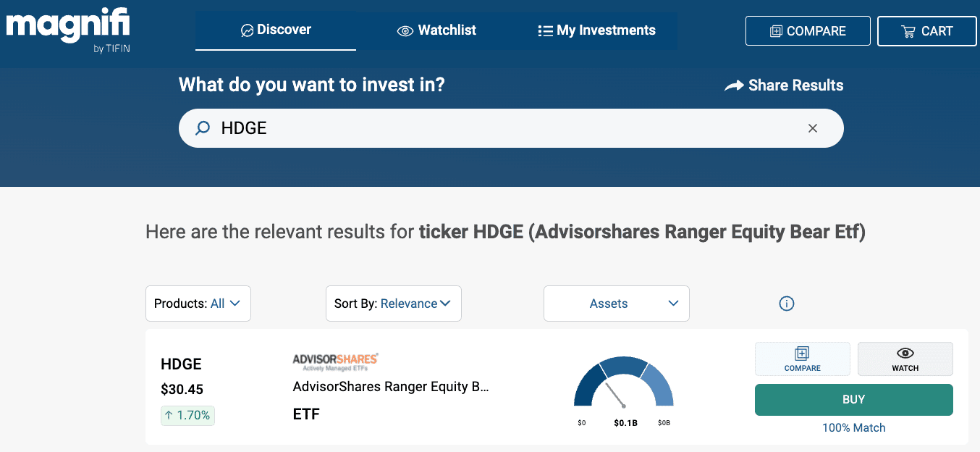Expand the Sort By Relevance dropdown
Image resolution: width=980 pixels, height=452 pixels.
pyautogui.click(x=393, y=304)
